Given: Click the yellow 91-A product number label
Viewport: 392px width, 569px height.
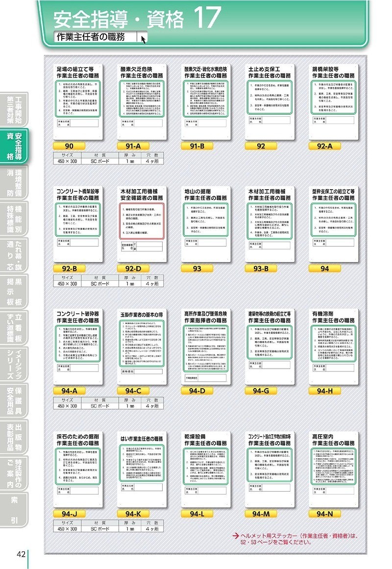Looking at the screenshot, I should [x=133, y=146].
